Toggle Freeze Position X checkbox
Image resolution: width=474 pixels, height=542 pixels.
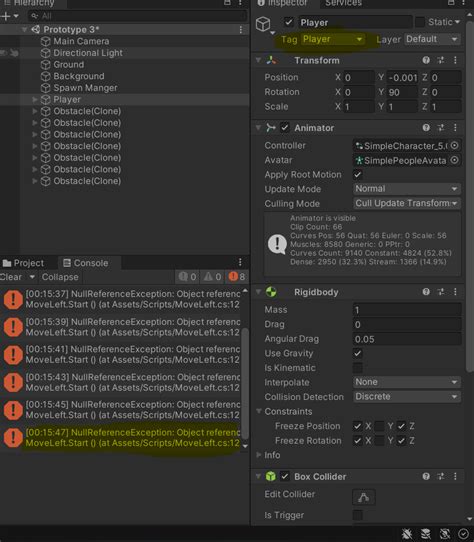pyautogui.click(x=357, y=426)
